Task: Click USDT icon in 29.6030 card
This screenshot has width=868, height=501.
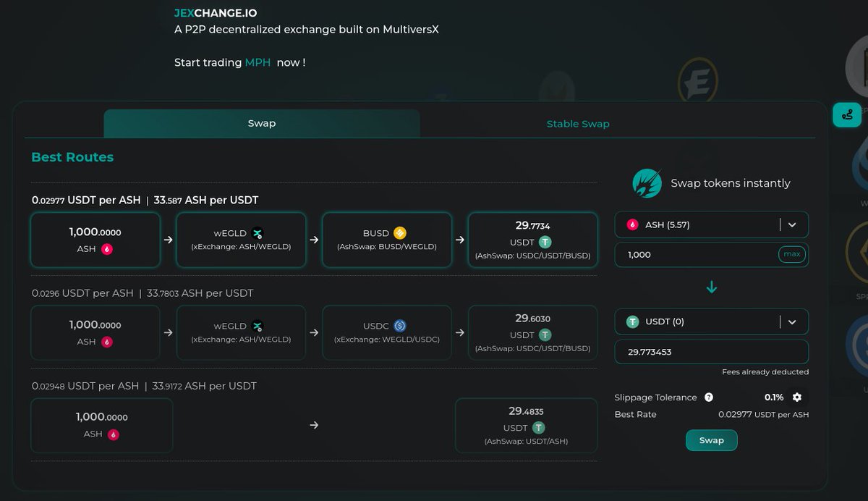Action: coord(545,335)
